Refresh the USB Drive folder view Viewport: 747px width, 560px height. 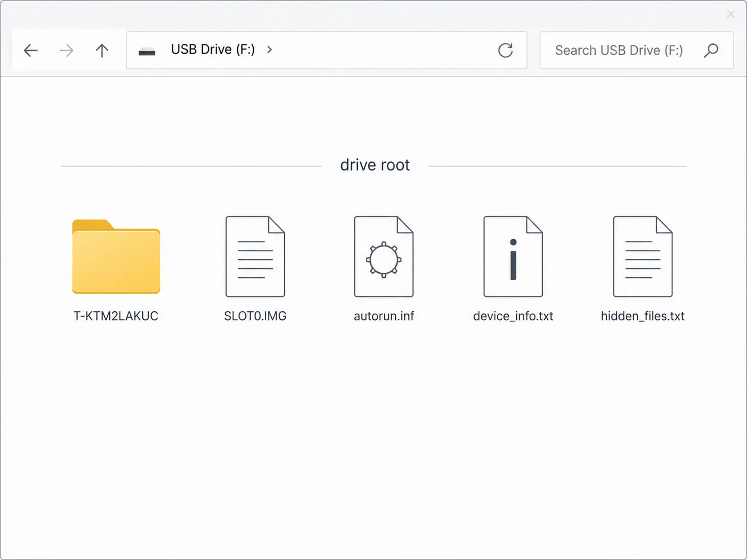coord(506,50)
